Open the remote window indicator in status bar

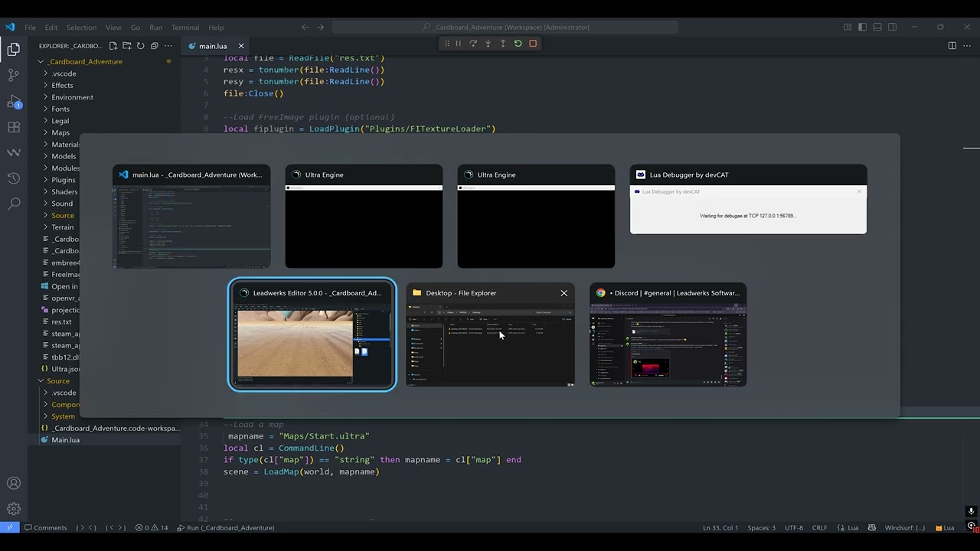tap(9, 527)
